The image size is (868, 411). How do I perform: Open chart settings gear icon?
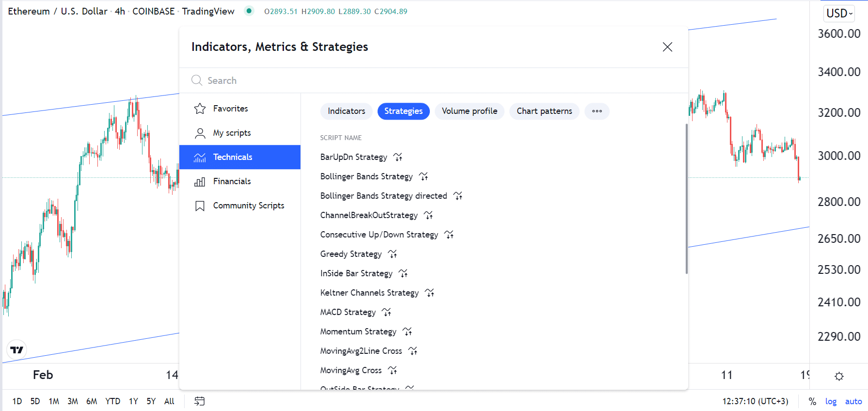(x=839, y=376)
